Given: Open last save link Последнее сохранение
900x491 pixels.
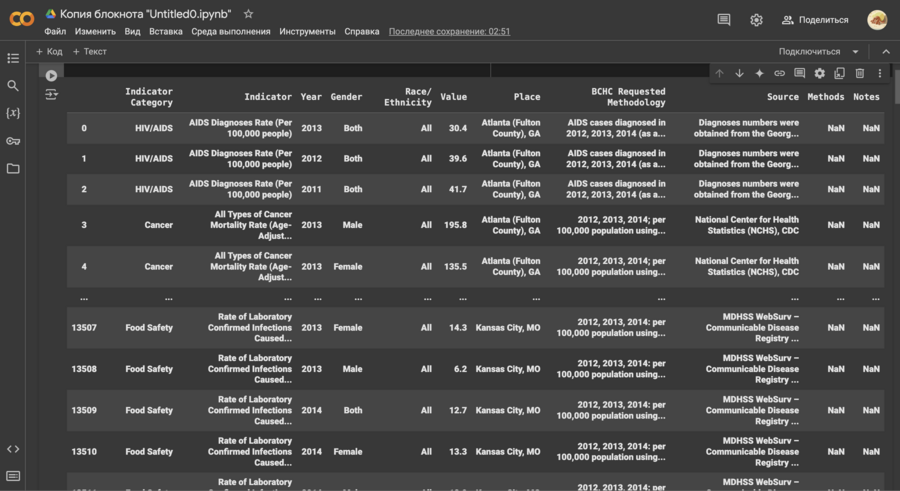Looking at the screenshot, I should 449,32.
